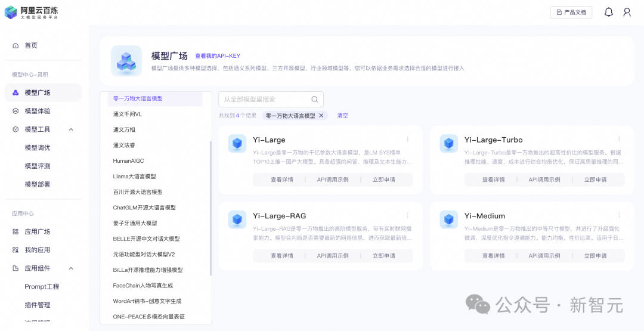
Task: Click the model list scrollbar
Action: pos(210,208)
